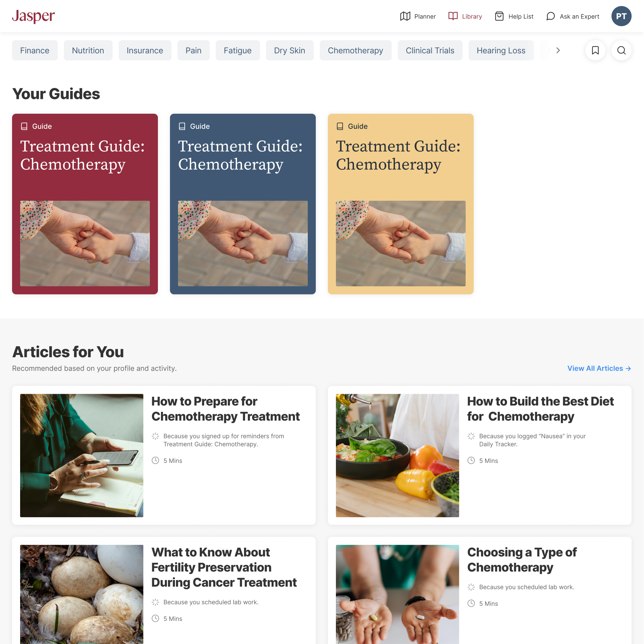Open the Best Diet for Chemotherapy article
The image size is (644, 644).
coord(479,455)
